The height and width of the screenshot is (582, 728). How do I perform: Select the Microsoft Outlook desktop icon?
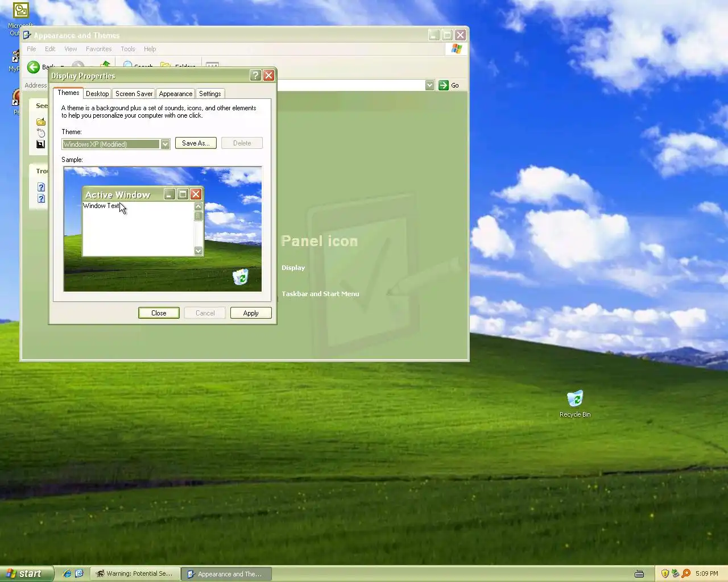(21, 11)
